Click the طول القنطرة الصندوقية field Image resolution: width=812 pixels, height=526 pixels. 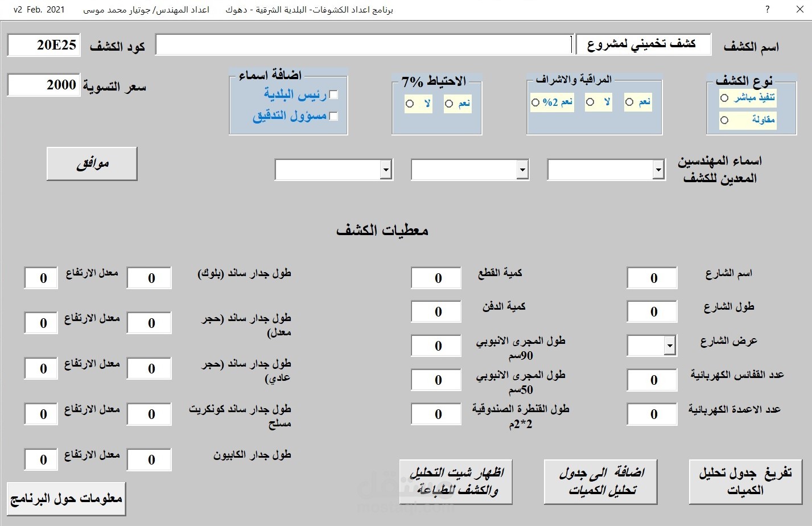pyautogui.click(x=436, y=414)
